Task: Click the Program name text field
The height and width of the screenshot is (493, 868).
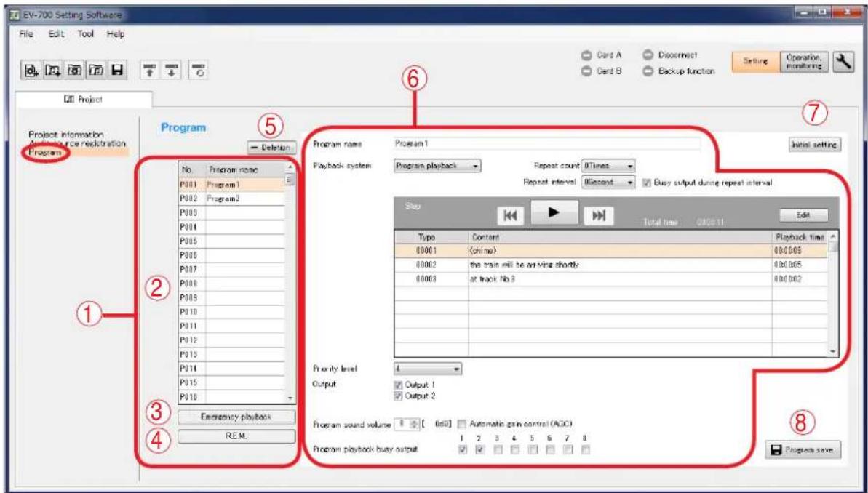Action: point(547,144)
